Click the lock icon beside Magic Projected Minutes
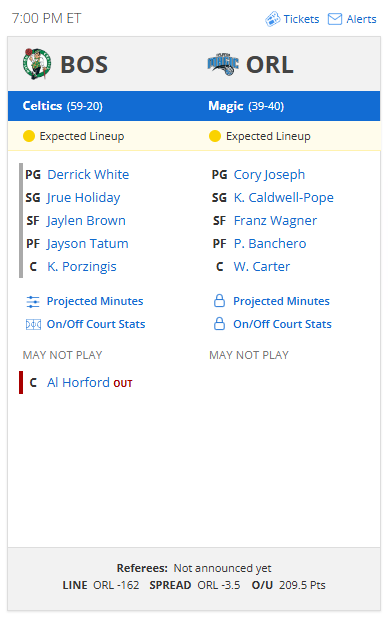The width and height of the screenshot is (388, 619). click(x=219, y=301)
